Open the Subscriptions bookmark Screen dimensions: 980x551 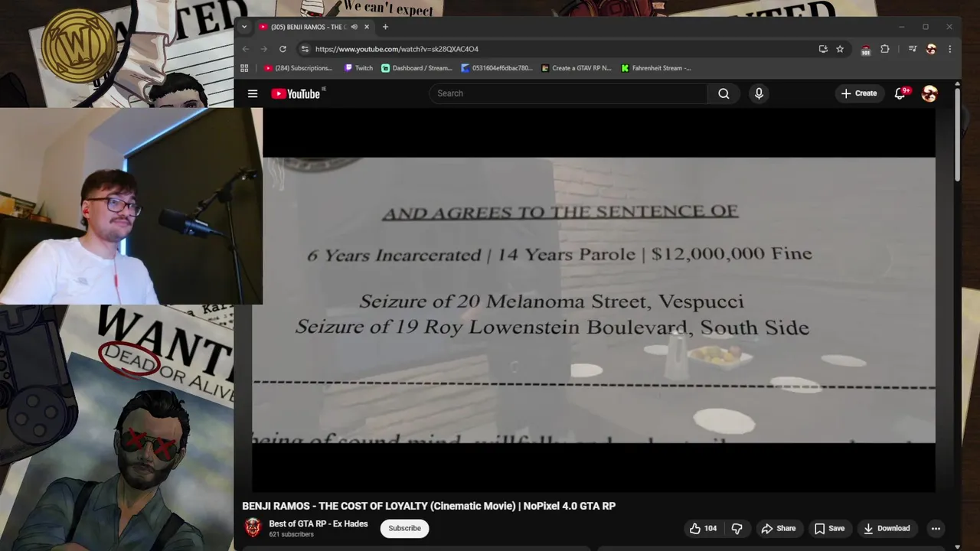[298, 68]
